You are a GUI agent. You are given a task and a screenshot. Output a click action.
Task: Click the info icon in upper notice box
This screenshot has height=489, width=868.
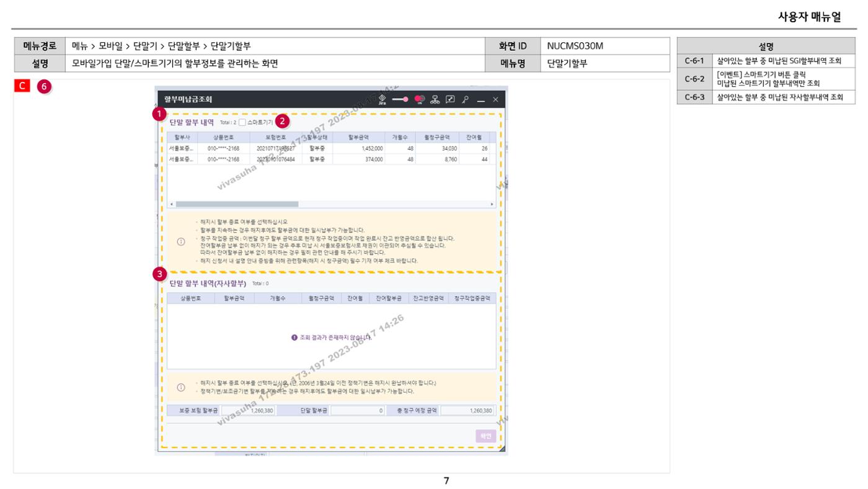[181, 242]
